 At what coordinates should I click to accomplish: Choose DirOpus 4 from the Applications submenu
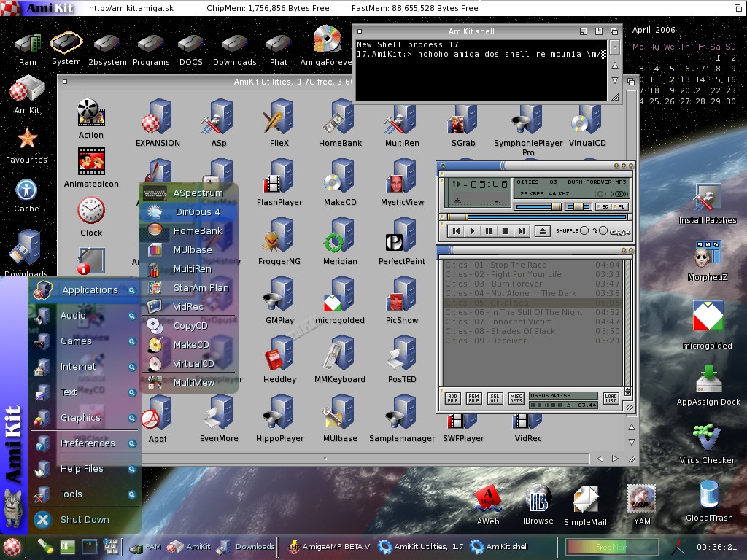189,212
